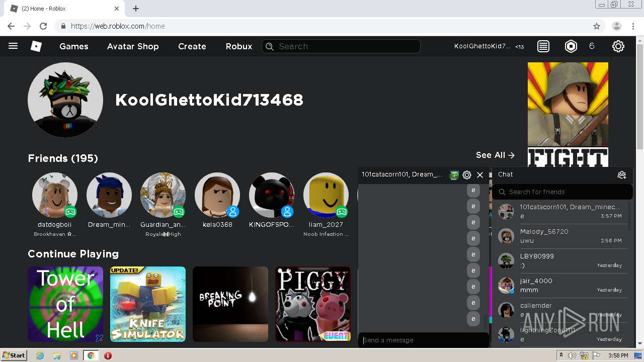Click the FIGHT advertisement banner
The height and width of the screenshot is (362, 644).
coord(568,115)
